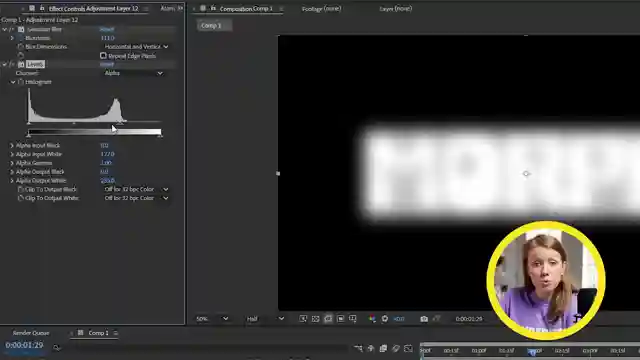The image size is (640, 360).
Task: Click lock icon on Composition tab
Action: (213, 8)
